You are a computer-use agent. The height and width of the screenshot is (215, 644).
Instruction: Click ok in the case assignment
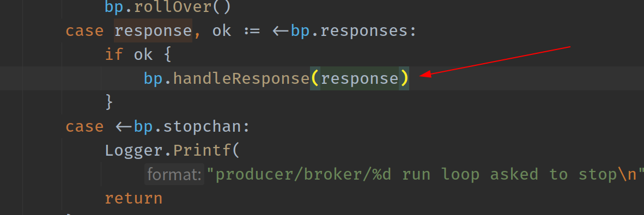[222, 31]
